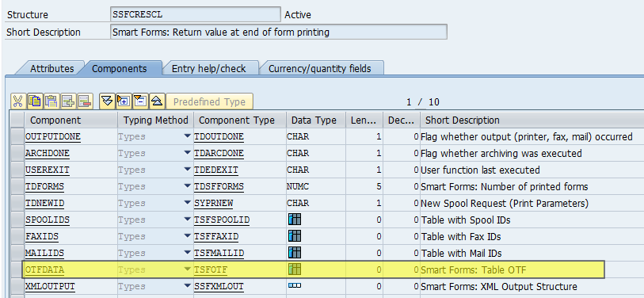Select the OTFDATA row selector

click(17, 269)
